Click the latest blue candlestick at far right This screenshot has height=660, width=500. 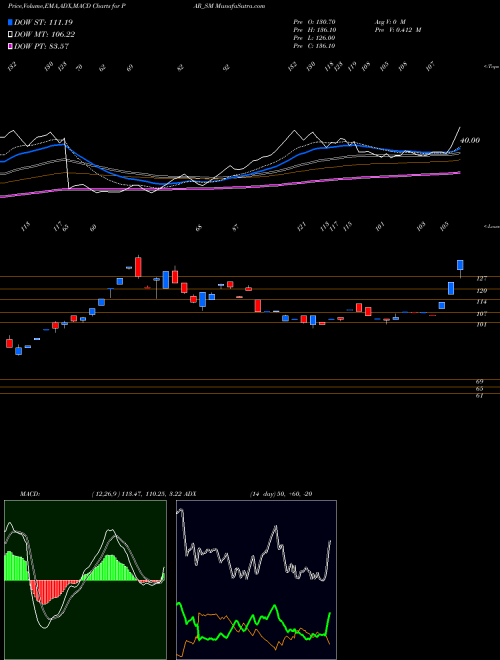460,265
